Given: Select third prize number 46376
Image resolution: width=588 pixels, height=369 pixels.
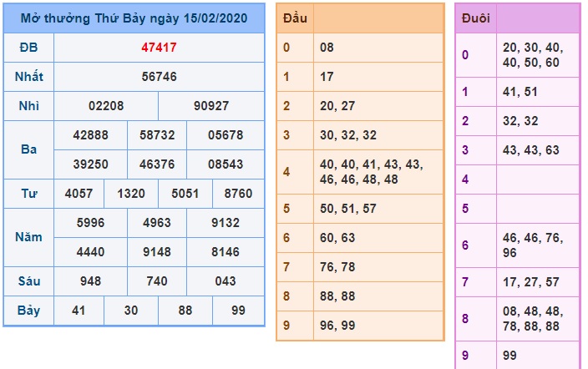Looking at the screenshot, I should pos(157,164).
